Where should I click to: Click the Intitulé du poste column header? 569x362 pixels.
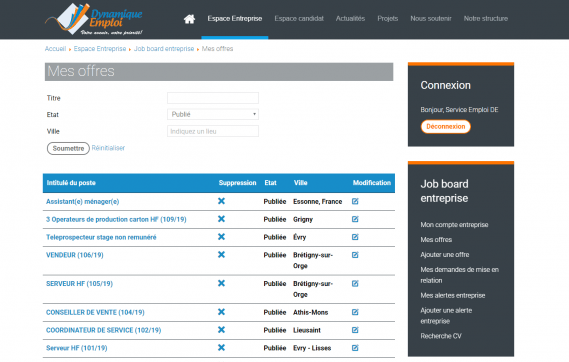[x=71, y=183]
